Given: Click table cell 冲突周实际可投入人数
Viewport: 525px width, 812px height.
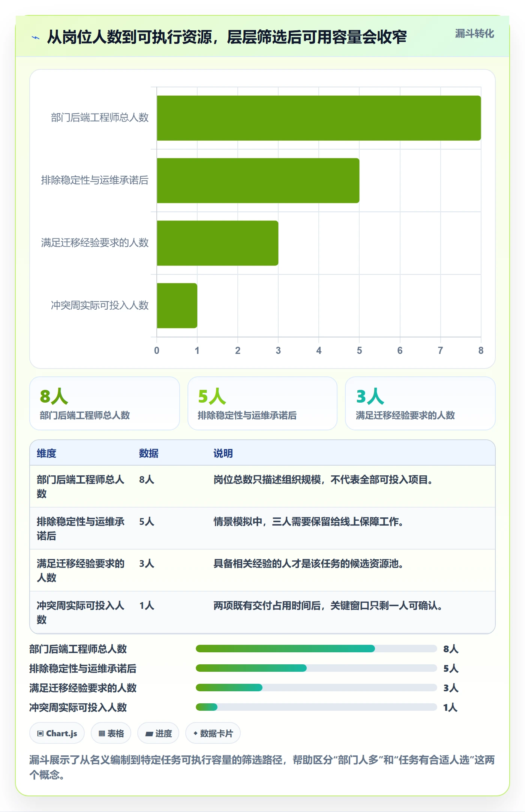Looking at the screenshot, I should tap(80, 613).
